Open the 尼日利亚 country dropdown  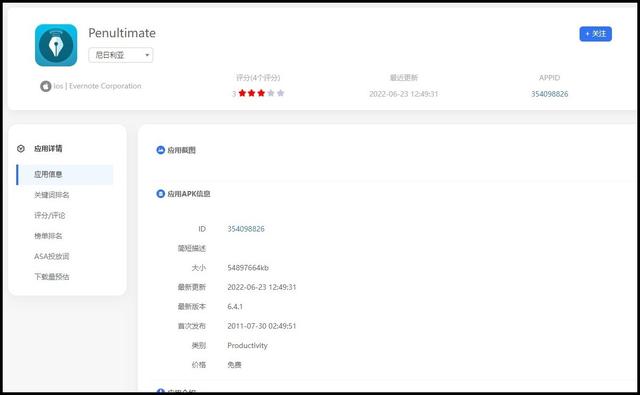(x=121, y=55)
